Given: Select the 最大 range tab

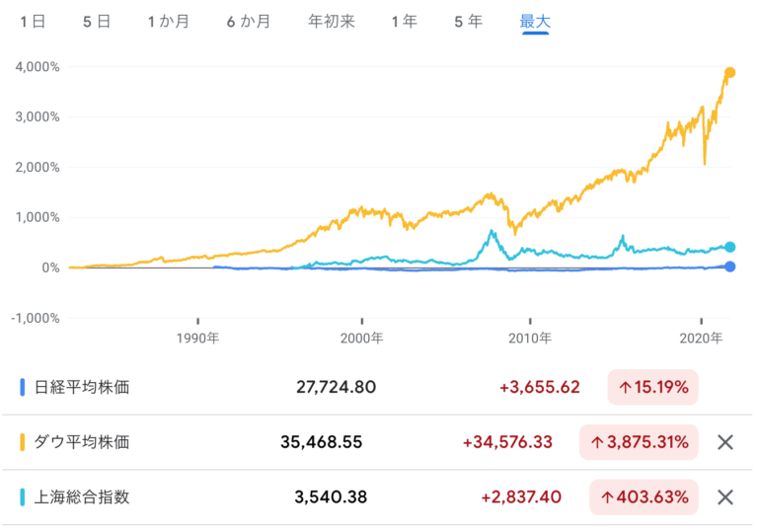Looking at the screenshot, I should coord(535,22).
